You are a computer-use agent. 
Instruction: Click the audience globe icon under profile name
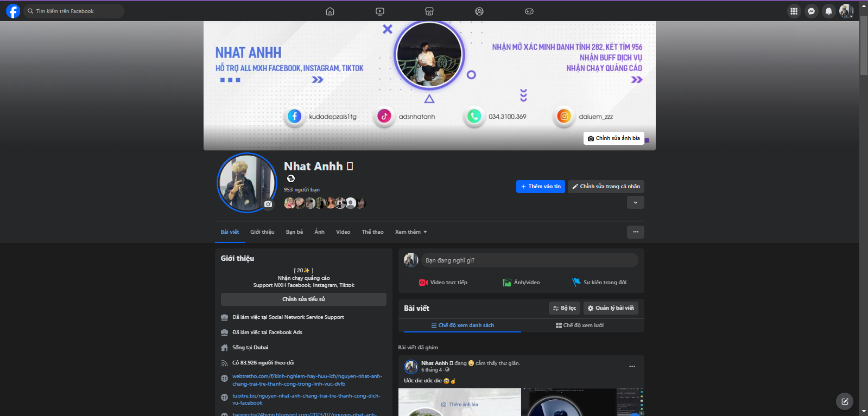pyautogui.click(x=291, y=178)
